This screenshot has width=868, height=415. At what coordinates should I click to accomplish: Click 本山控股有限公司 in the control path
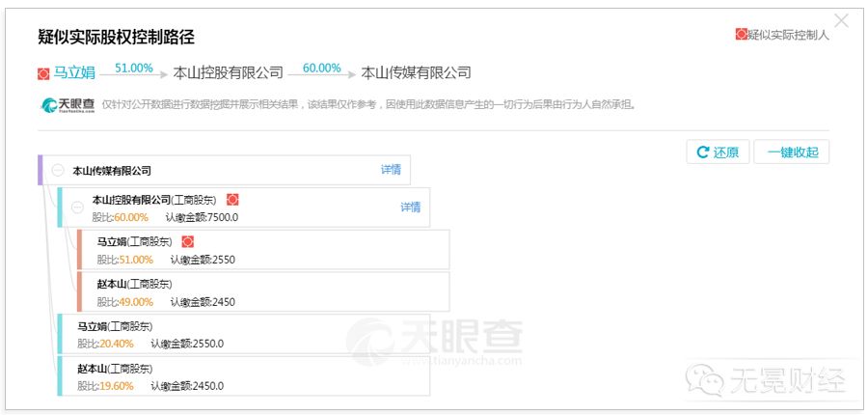pyautogui.click(x=228, y=72)
